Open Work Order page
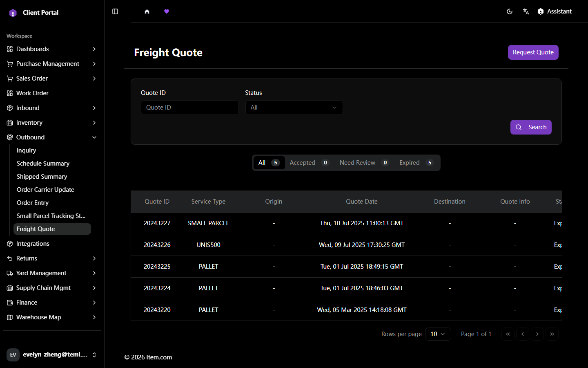Image resolution: width=588 pixels, height=368 pixels. (52, 93)
